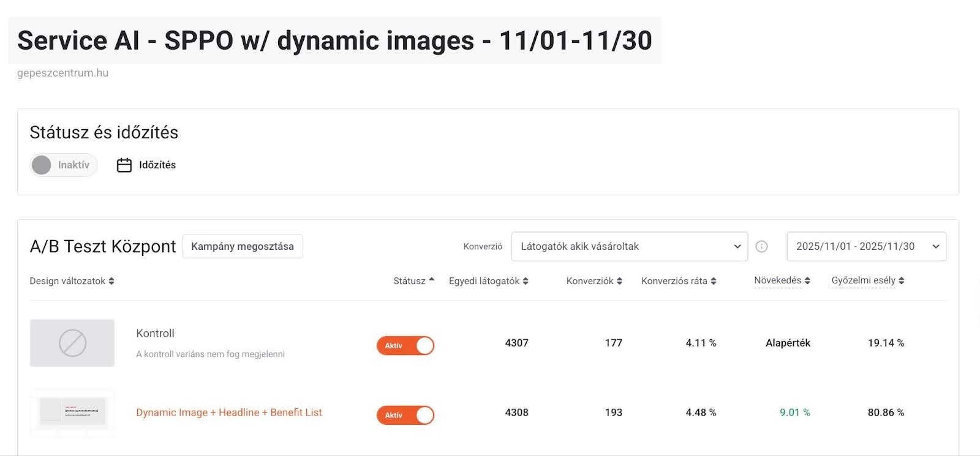Screen dimensions: 980x456
Task: Open the Látogatók akik vásároltak conversion dropdown
Action: pyautogui.click(x=629, y=246)
